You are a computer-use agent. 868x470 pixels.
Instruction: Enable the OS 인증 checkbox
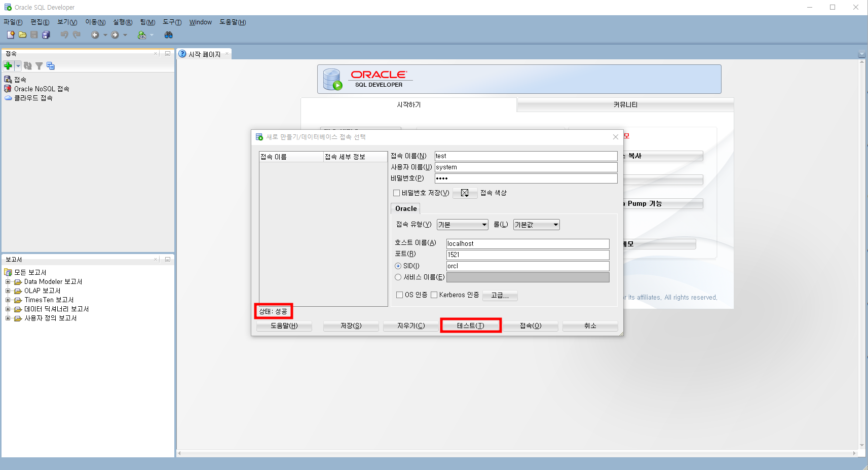pyautogui.click(x=400, y=295)
